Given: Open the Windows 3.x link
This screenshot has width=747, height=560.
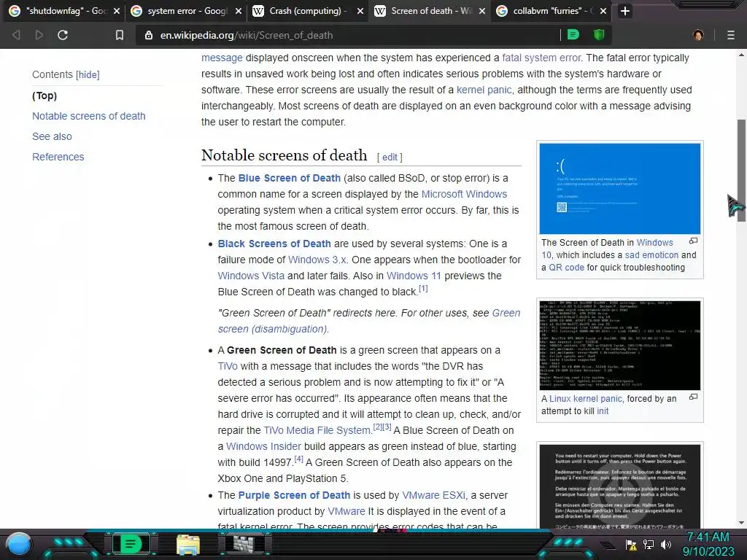Looking at the screenshot, I should click(x=317, y=260).
